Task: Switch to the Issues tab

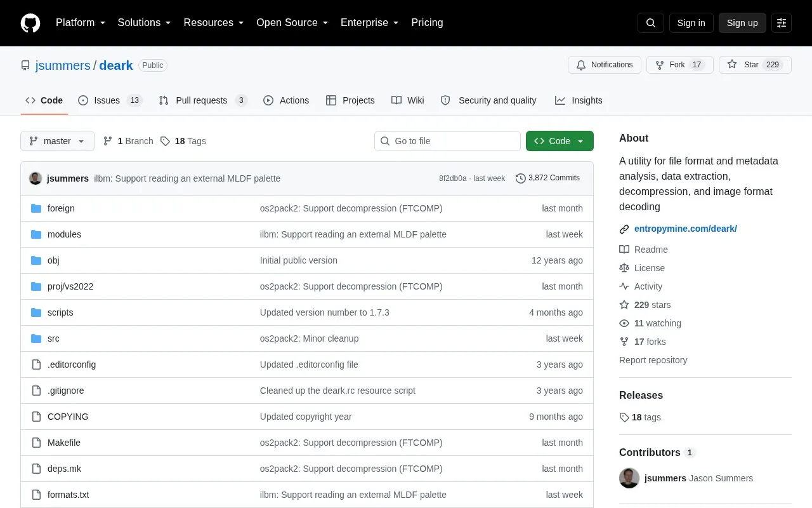Action: pyautogui.click(x=110, y=100)
